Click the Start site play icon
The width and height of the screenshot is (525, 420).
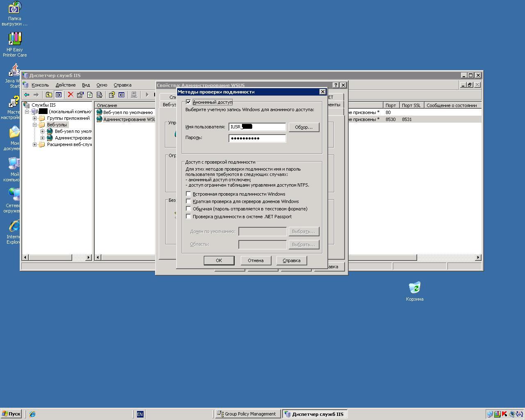[147, 95]
